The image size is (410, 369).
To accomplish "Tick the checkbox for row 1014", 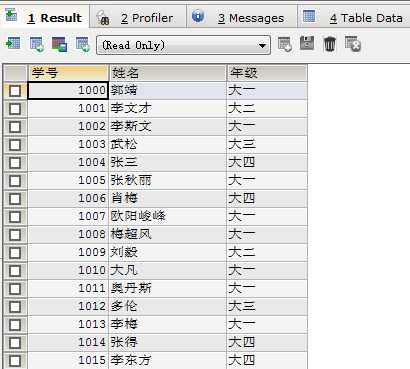I will [15, 343].
